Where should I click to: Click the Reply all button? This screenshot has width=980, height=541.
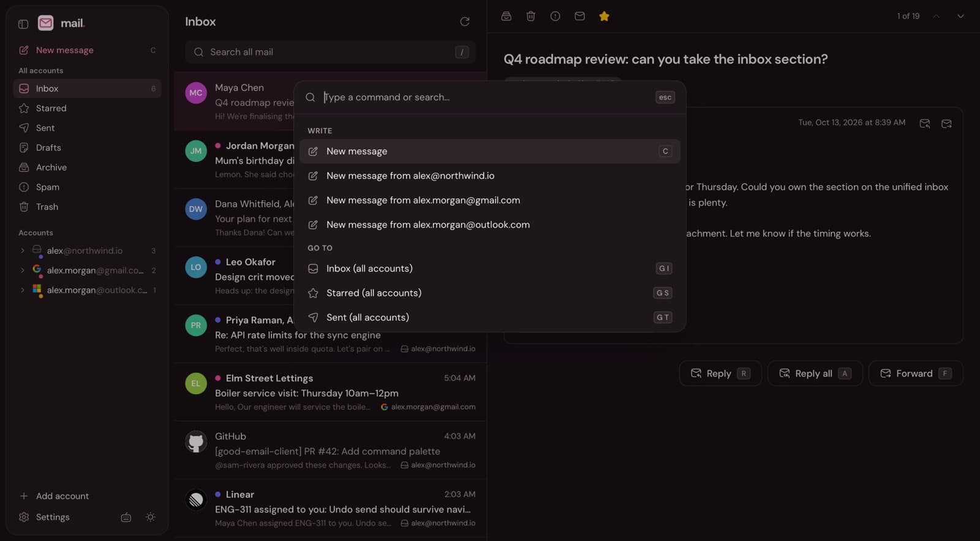click(815, 373)
